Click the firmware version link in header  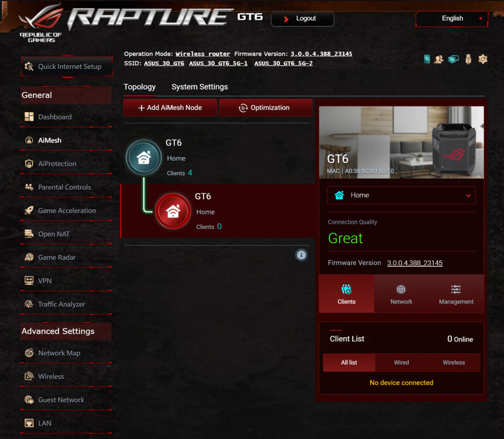(x=322, y=54)
